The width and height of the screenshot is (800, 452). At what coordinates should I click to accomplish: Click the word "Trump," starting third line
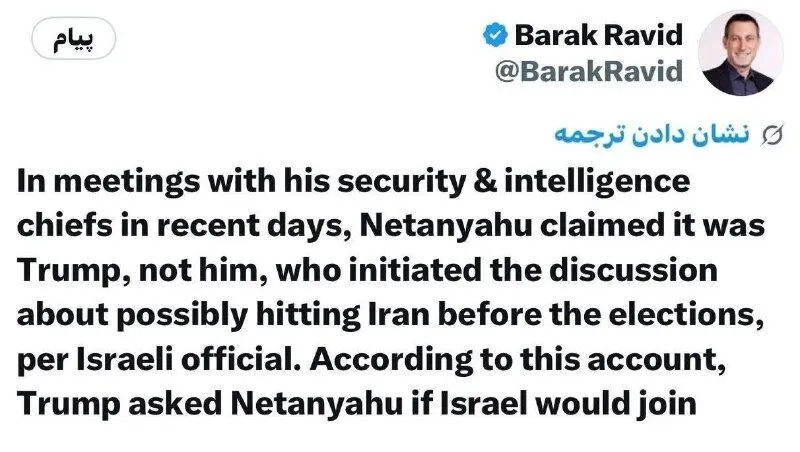click(74, 271)
